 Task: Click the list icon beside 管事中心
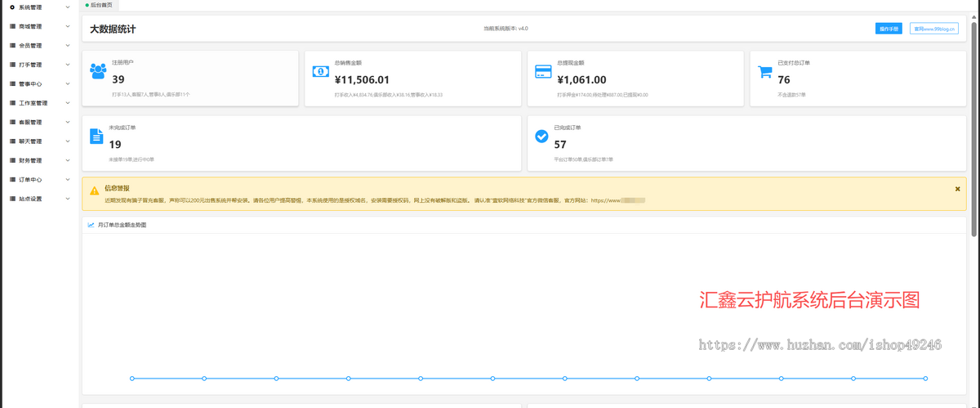[x=12, y=83]
